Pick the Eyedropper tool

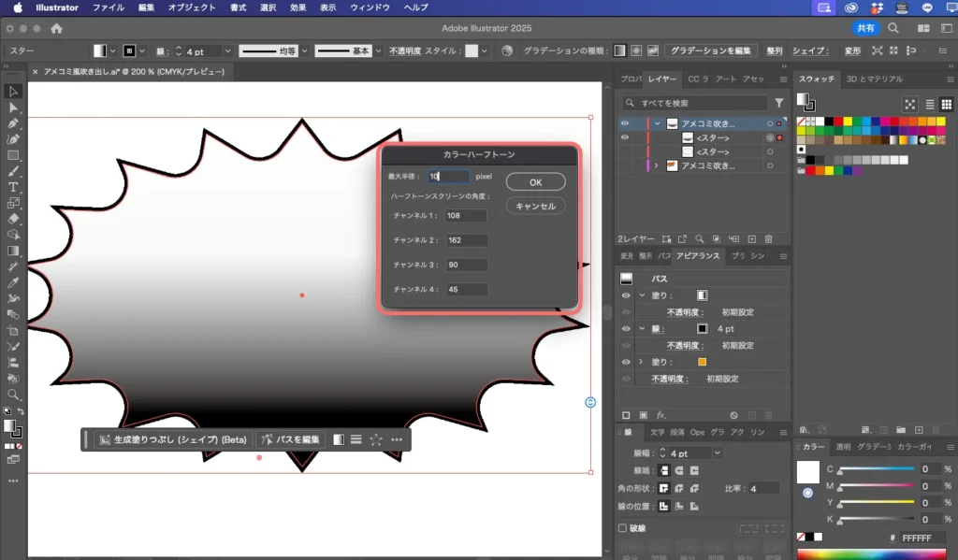[x=13, y=282]
